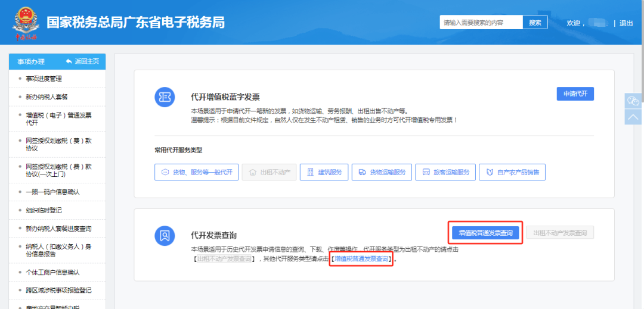The image size is (644, 309).
Task: Open 网签授权划缴税（费）款协议 sidebar item
Action: click(x=57, y=144)
